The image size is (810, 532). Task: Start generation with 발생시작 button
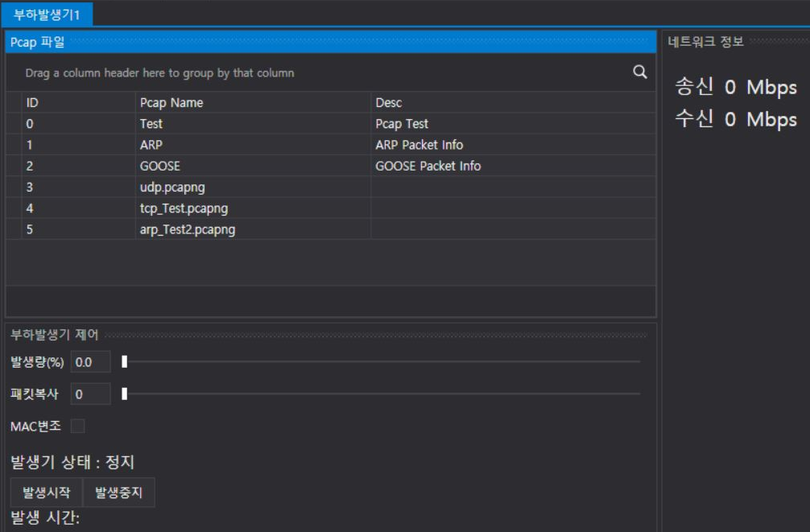47,493
